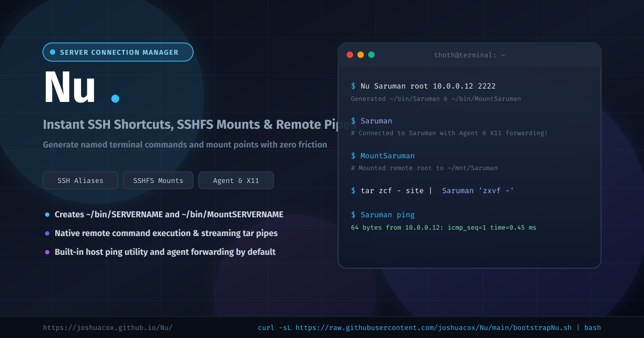Click '64 bytes from 10.0.0.12' ping output

(443, 227)
